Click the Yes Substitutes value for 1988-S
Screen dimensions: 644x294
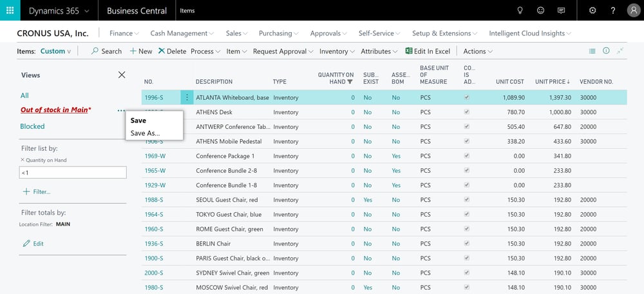pos(368,200)
